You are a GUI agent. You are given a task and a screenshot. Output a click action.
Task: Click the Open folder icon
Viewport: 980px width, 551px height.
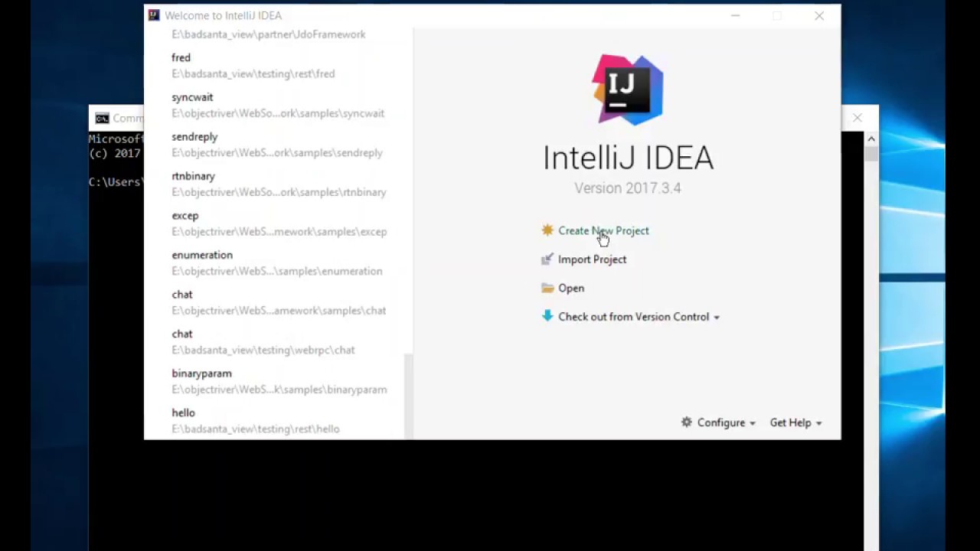pyautogui.click(x=547, y=288)
